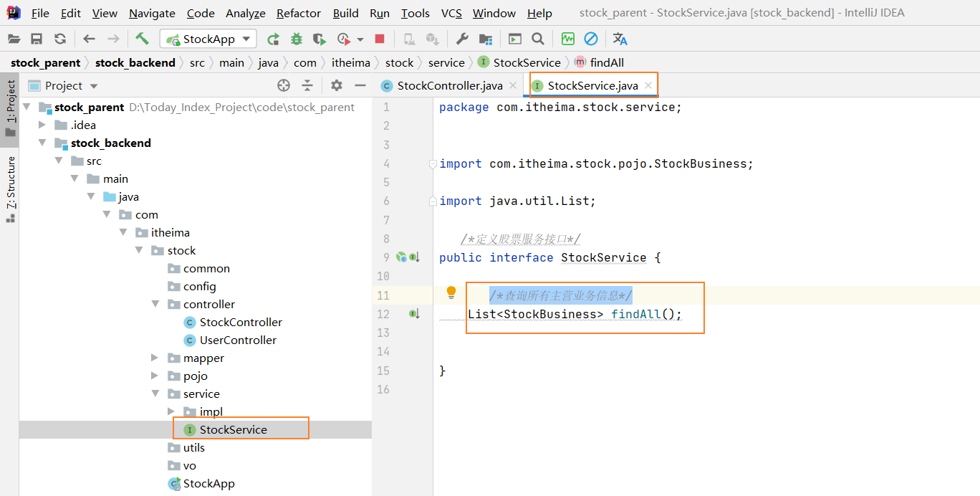Viewport: 980px width, 496px height.
Task: Expand the .idea folder node
Action: tap(42, 125)
